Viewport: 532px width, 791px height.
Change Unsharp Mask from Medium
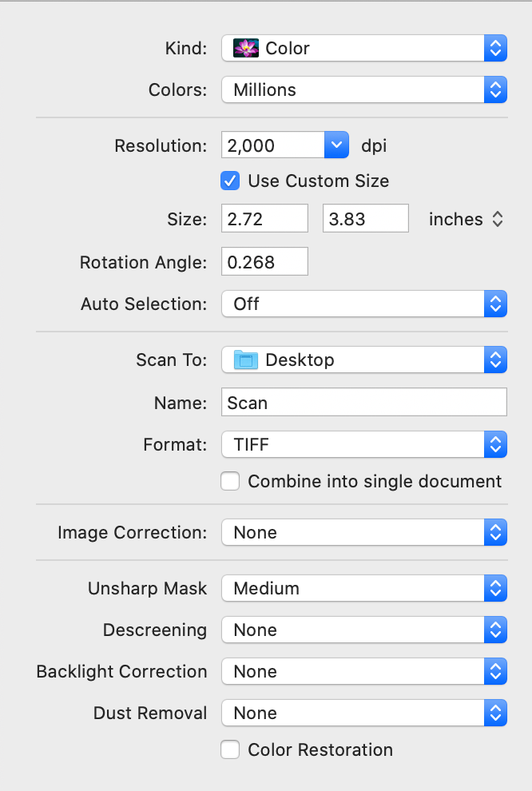click(x=495, y=588)
